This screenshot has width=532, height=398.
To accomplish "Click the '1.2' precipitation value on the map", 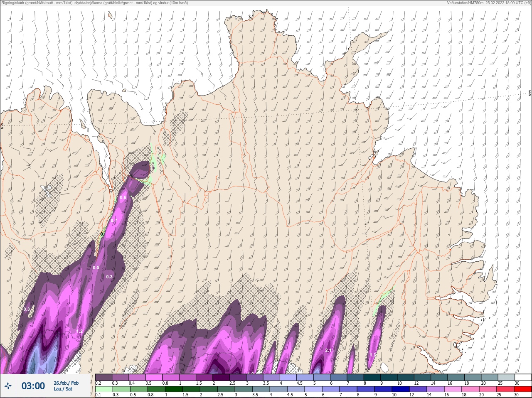I will coord(79,332).
